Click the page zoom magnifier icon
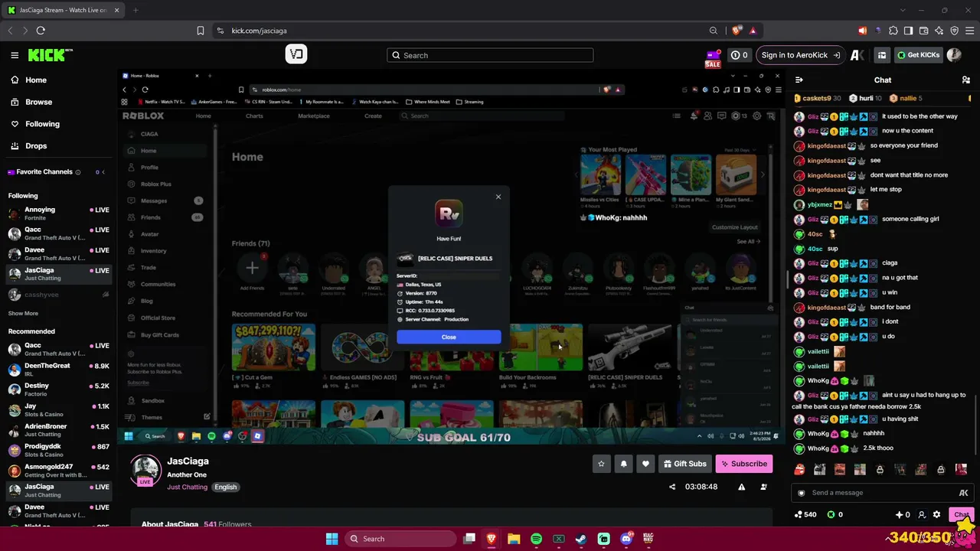980x551 pixels. tap(714, 31)
